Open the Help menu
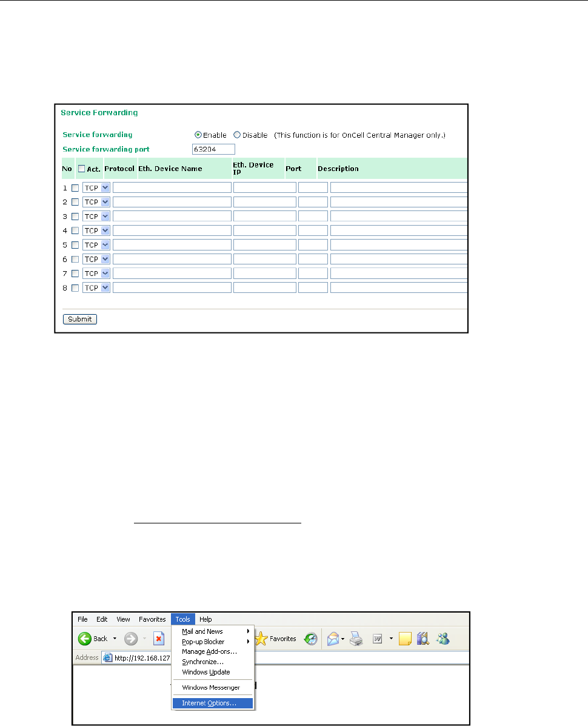The width and height of the screenshot is (588, 726). click(x=205, y=619)
